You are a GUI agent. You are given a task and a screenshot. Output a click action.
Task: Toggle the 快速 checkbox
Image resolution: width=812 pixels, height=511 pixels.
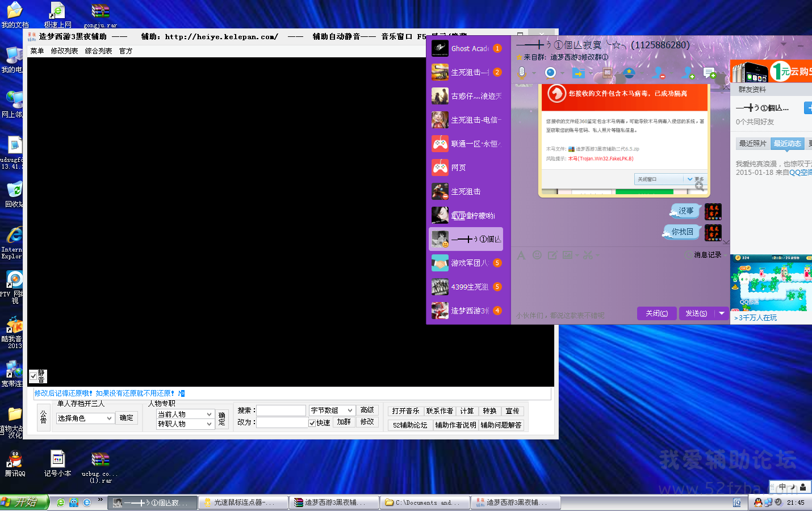pos(312,423)
